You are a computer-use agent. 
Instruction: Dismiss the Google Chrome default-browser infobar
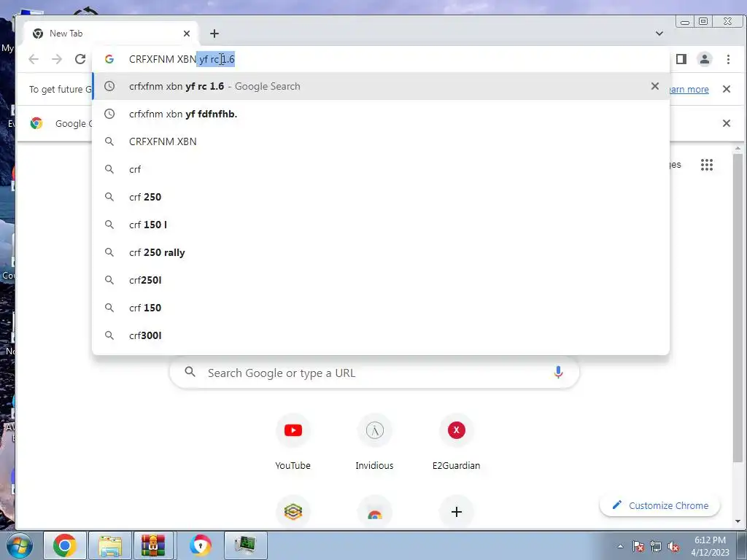[727, 123]
